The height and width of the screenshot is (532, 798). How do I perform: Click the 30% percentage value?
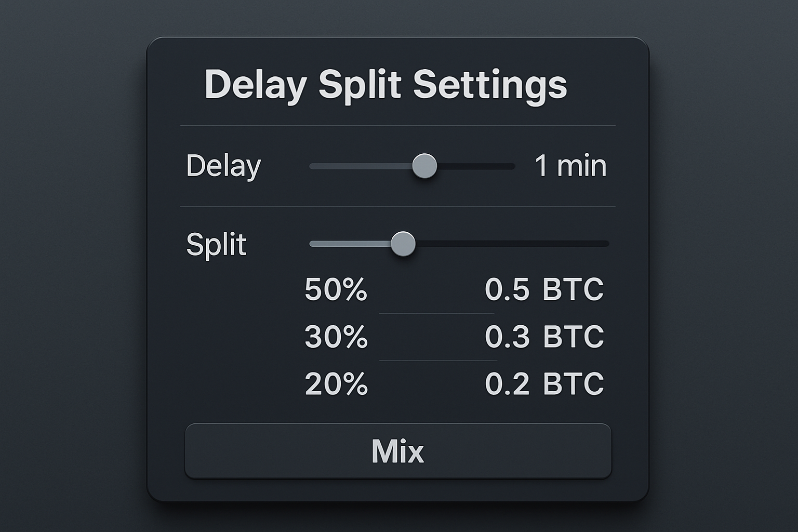click(337, 337)
